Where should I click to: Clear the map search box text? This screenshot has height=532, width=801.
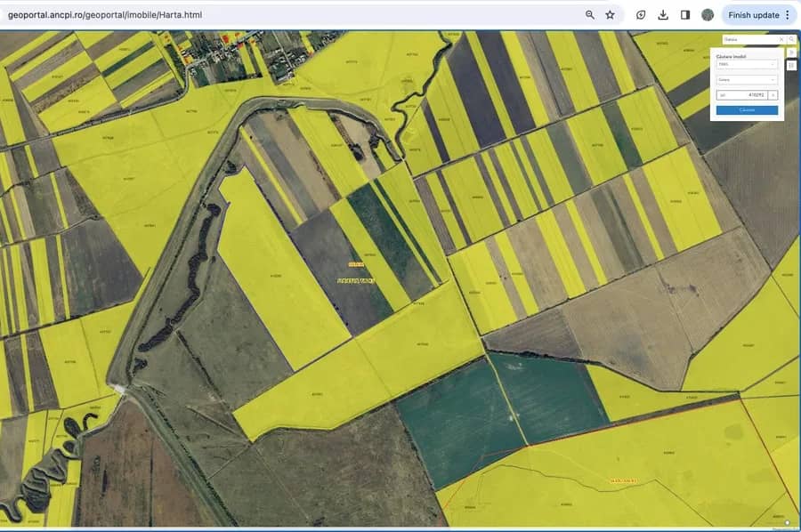pos(781,39)
